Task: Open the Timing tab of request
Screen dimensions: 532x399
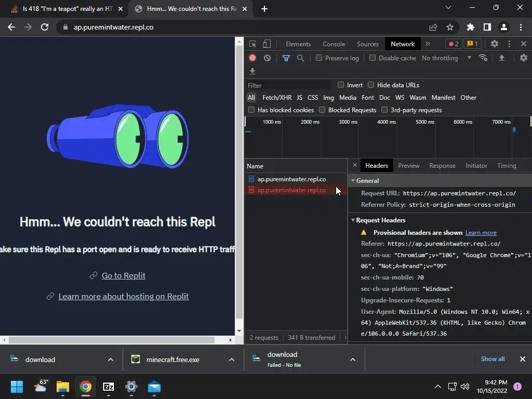Action: point(507,166)
